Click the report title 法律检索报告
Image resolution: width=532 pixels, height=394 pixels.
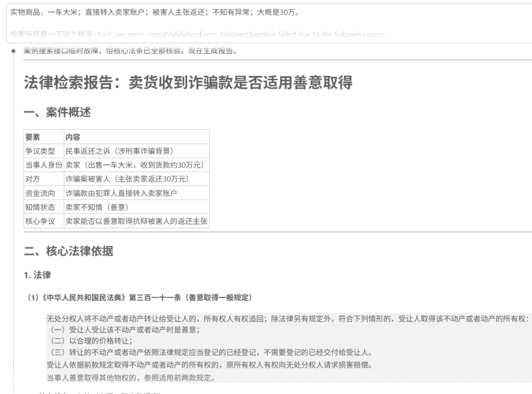coord(188,82)
